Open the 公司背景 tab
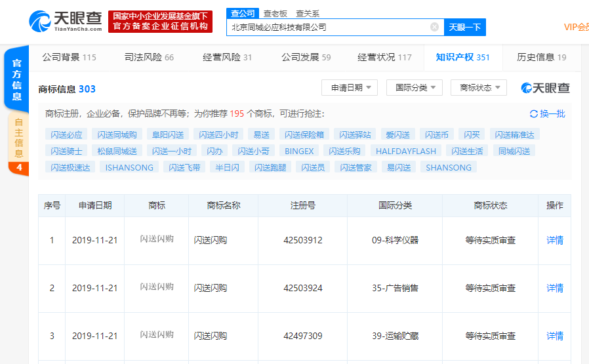This screenshot has width=589, height=364. (69, 58)
